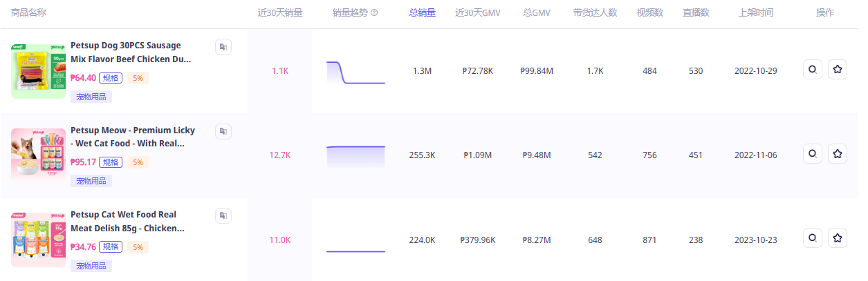The image size is (868, 281).
Task: Expand 规格 for the ₱64.40 product
Action: (111, 78)
